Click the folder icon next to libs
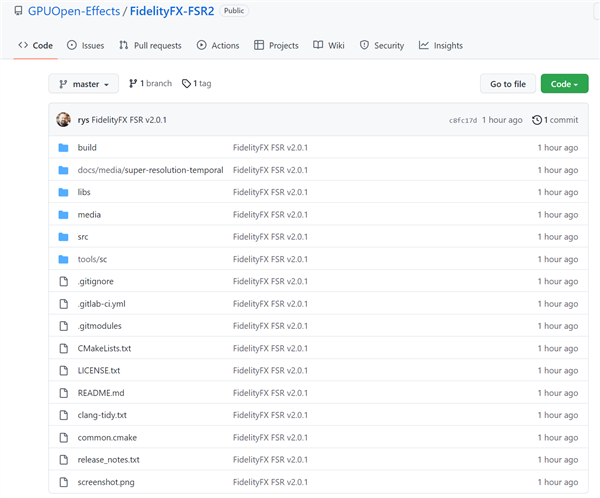 [63, 192]
